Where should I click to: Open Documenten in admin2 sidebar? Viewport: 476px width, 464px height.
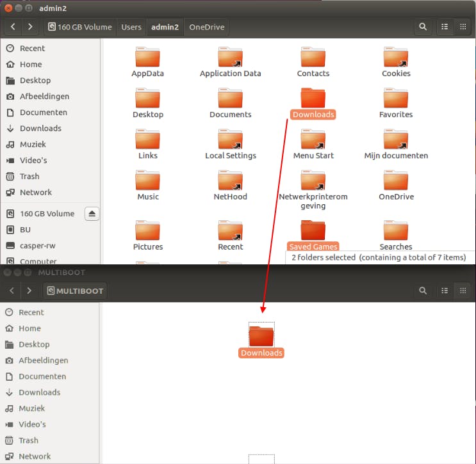50,113
